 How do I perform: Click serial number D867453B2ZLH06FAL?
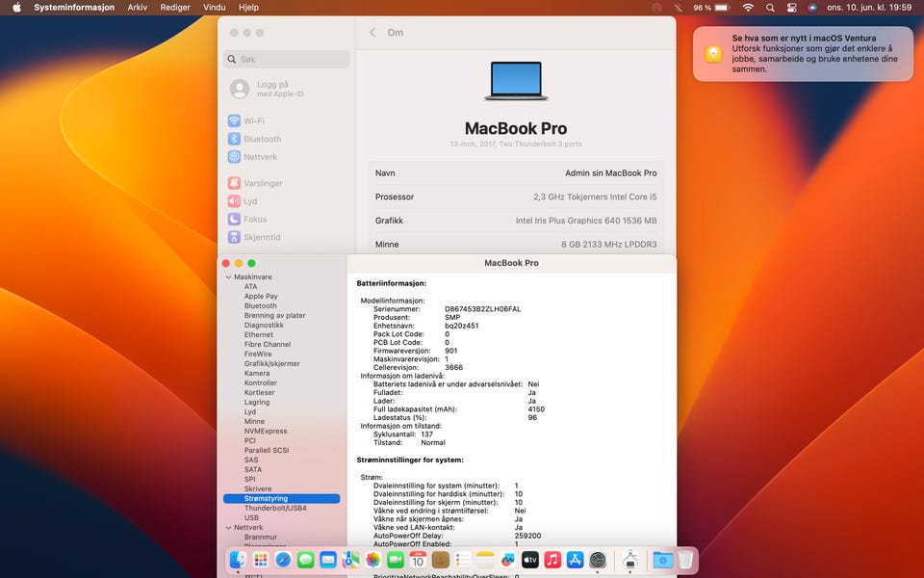[x=482, y=309]
